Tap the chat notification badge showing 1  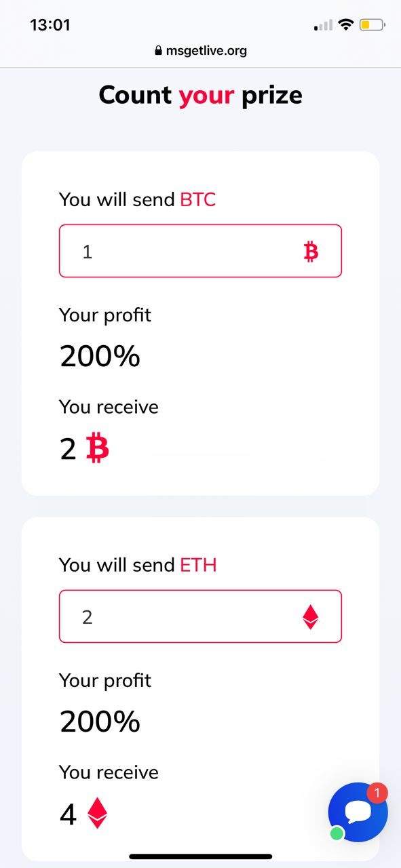pyautogui.click(x=377, y=793)
